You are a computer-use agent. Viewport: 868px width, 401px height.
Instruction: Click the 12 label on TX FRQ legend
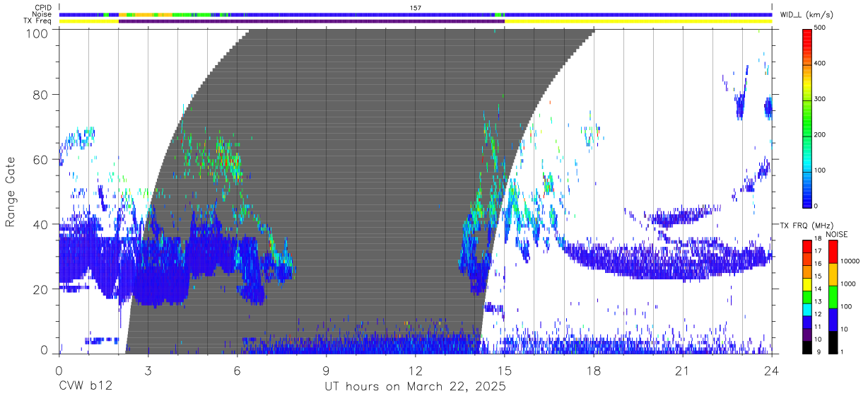817,313
